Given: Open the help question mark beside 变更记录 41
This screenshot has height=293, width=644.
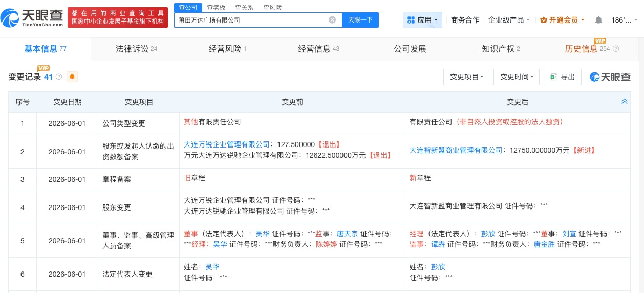Looking at the screenshot, I should [59, 77].
